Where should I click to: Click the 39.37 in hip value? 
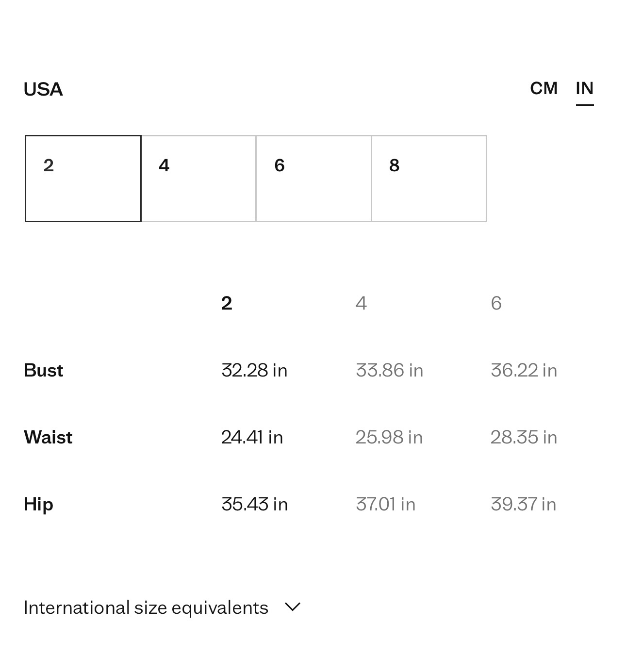coord(523,504)
